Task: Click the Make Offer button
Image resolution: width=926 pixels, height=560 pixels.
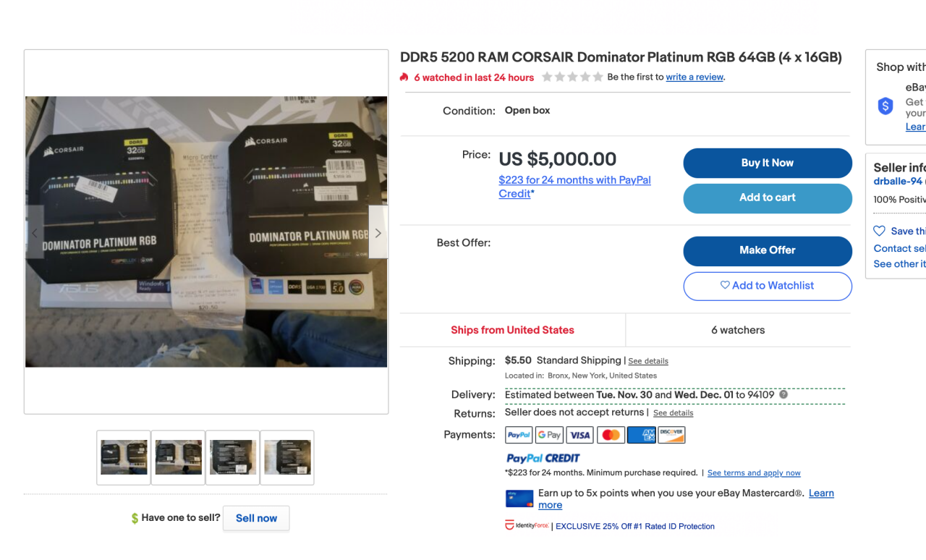Action: point(768,251)
